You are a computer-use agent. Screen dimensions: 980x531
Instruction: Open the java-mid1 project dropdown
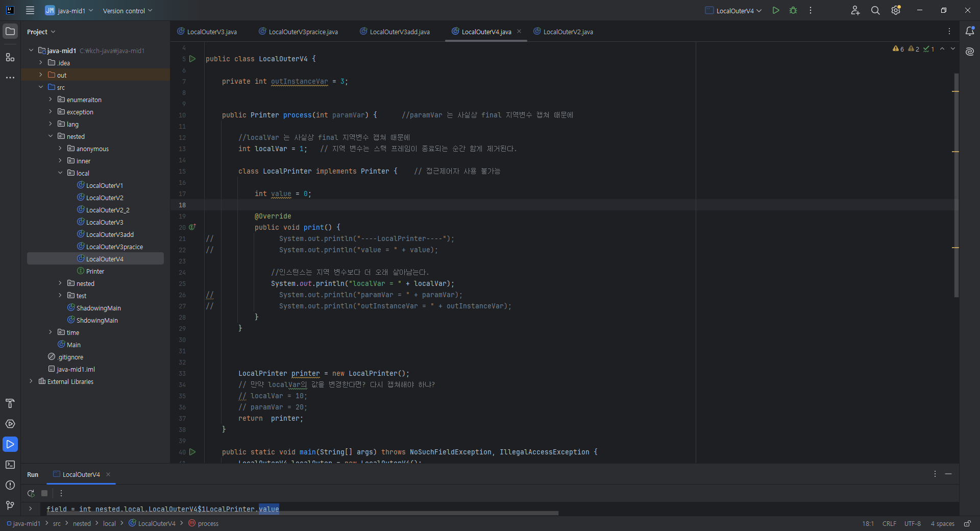point(69,10)
